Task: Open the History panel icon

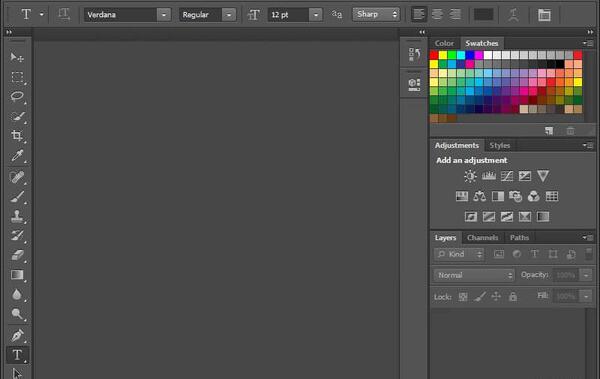Action: (414, 54)
